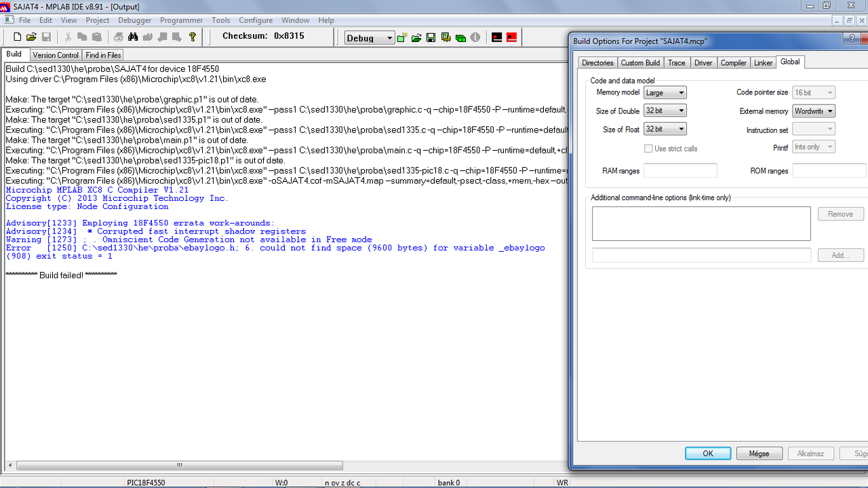Open the View menu

[68, 20]
